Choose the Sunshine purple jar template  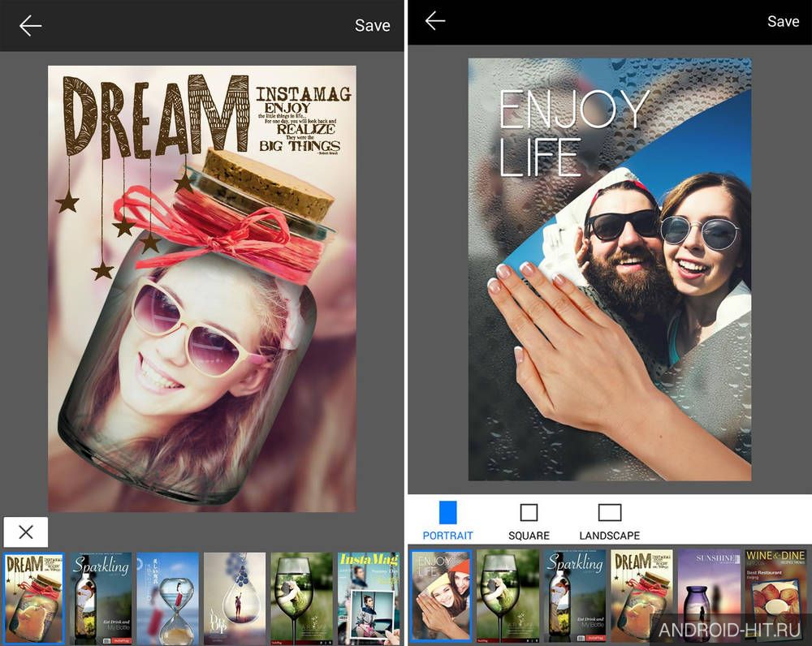click(x=709, y=596)
